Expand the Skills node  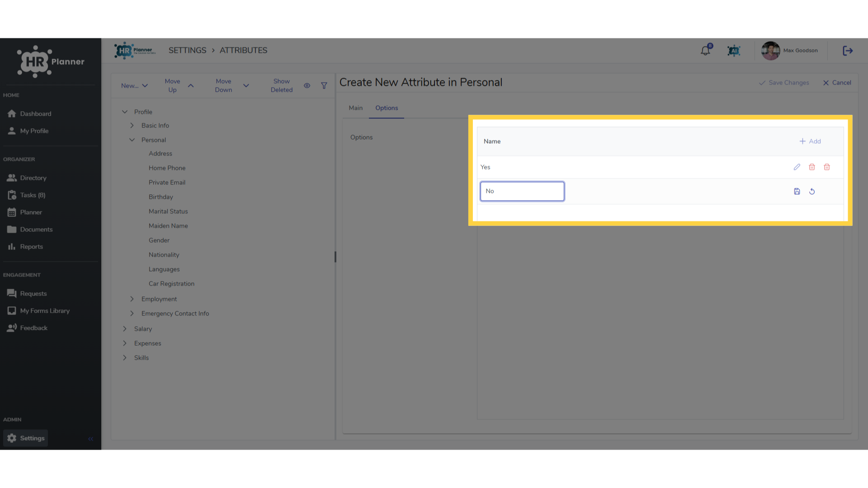125,358
